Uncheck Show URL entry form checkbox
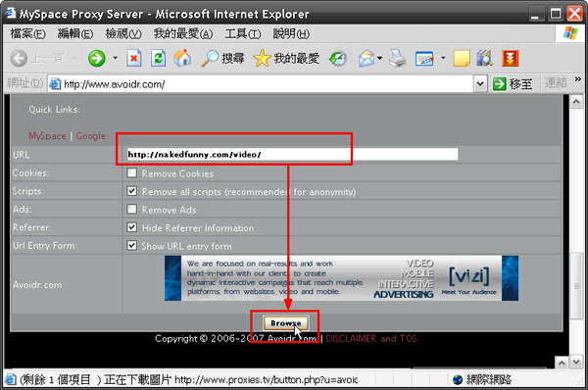Image resolution: width=588 pixels, height=390 pixels. [131, 245]
